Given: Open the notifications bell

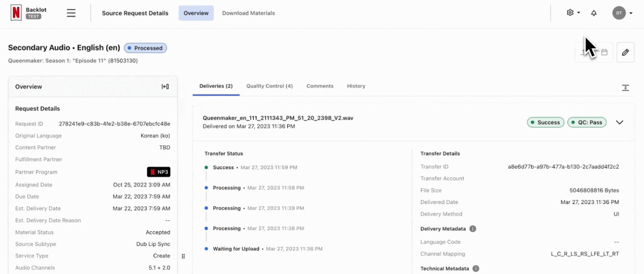Looking at the screenshot, I should [594, 13].
